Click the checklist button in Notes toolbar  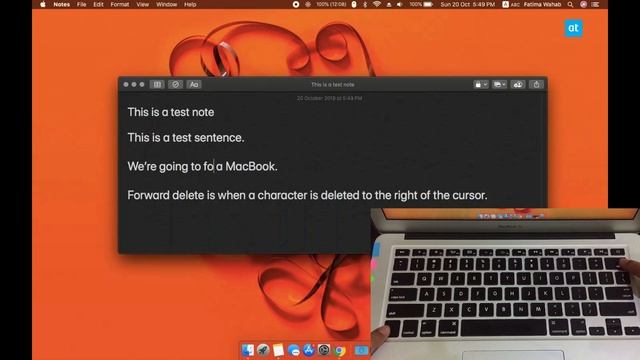[176, 84]
